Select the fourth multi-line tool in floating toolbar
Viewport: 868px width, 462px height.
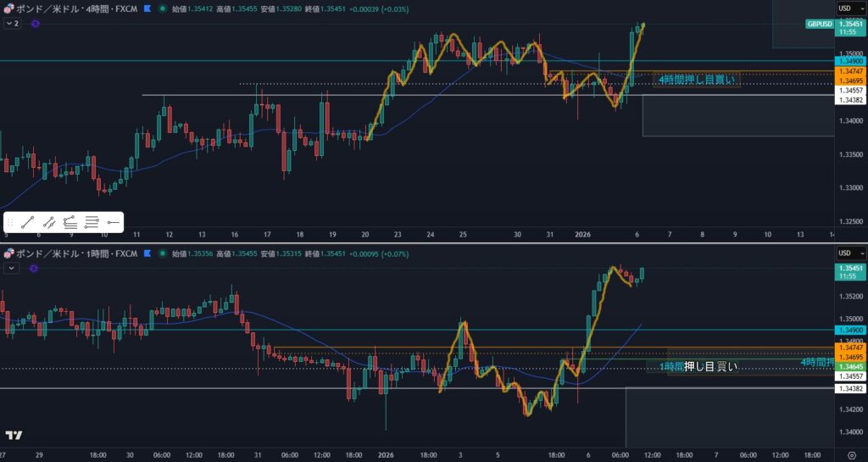92,222
